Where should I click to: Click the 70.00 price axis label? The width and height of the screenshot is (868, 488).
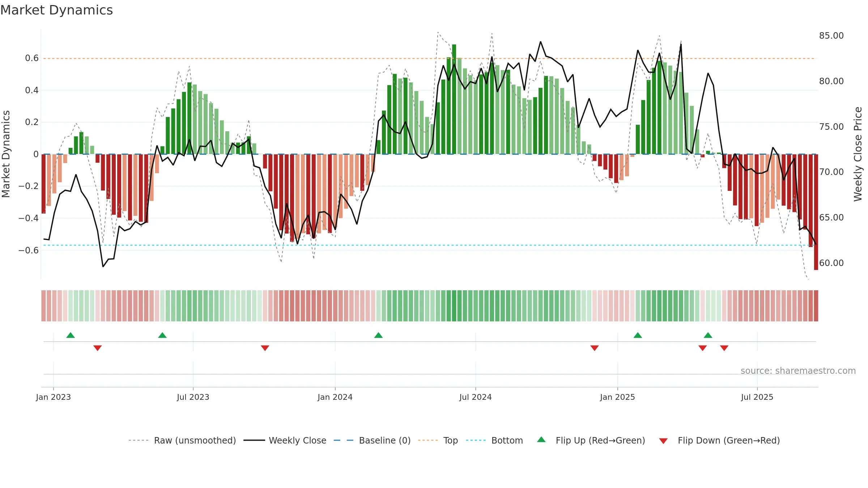[x=831, y=172]
